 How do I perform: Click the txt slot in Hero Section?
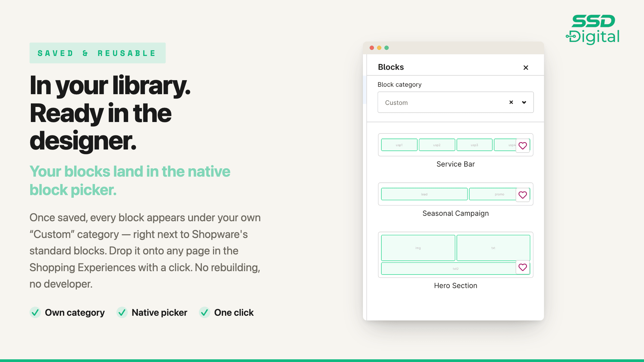coord(493,248)
